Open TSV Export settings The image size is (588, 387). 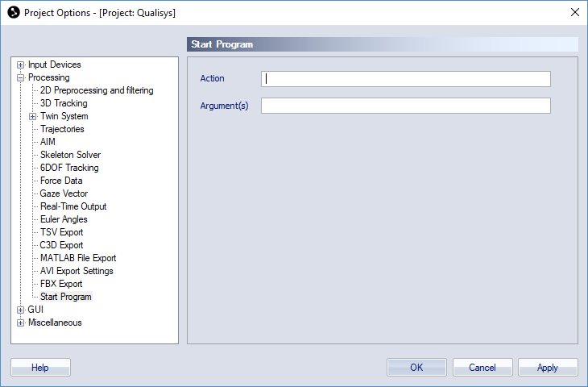point(61,232)
